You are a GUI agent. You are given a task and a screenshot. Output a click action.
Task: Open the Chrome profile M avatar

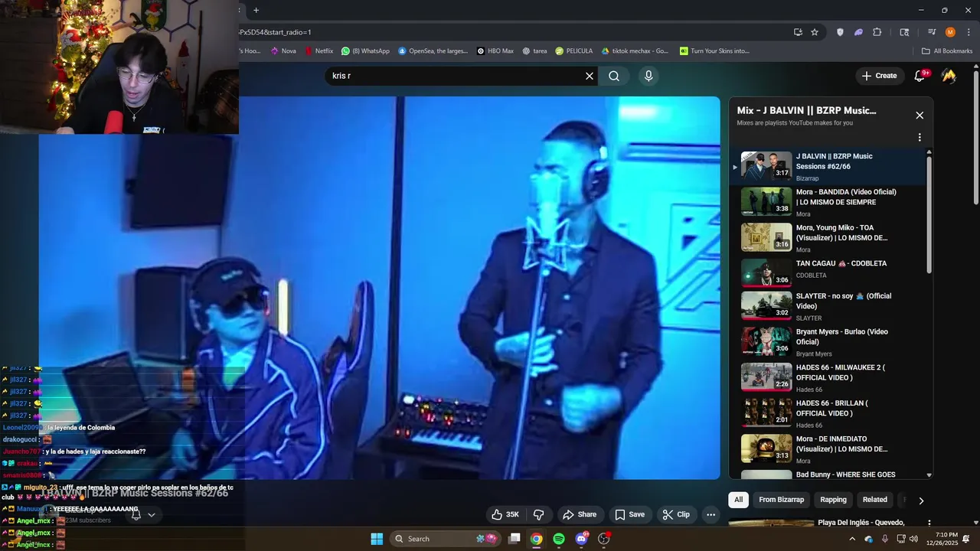tap(950, 32)
